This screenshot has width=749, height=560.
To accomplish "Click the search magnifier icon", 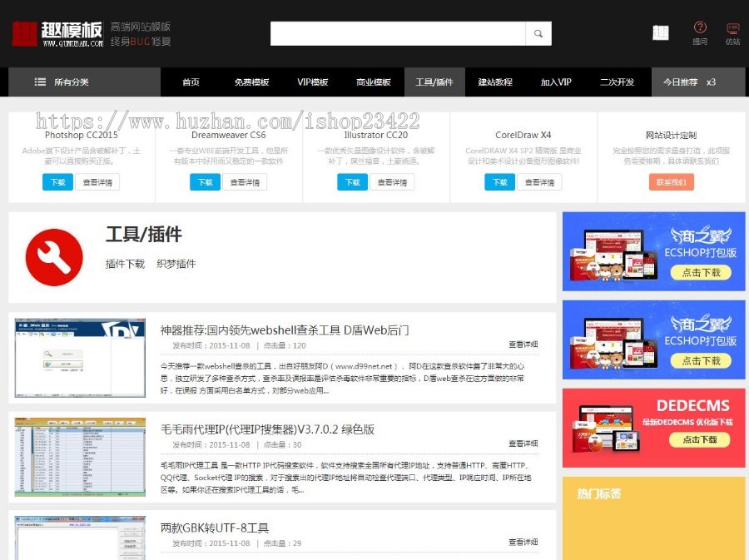I will click(538, 33).
